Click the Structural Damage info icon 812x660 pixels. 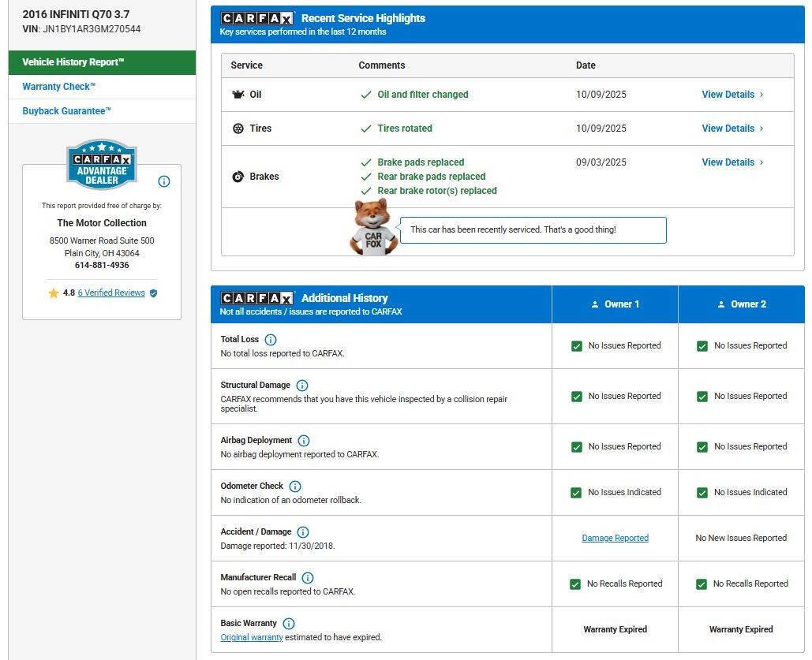[302, 386]
